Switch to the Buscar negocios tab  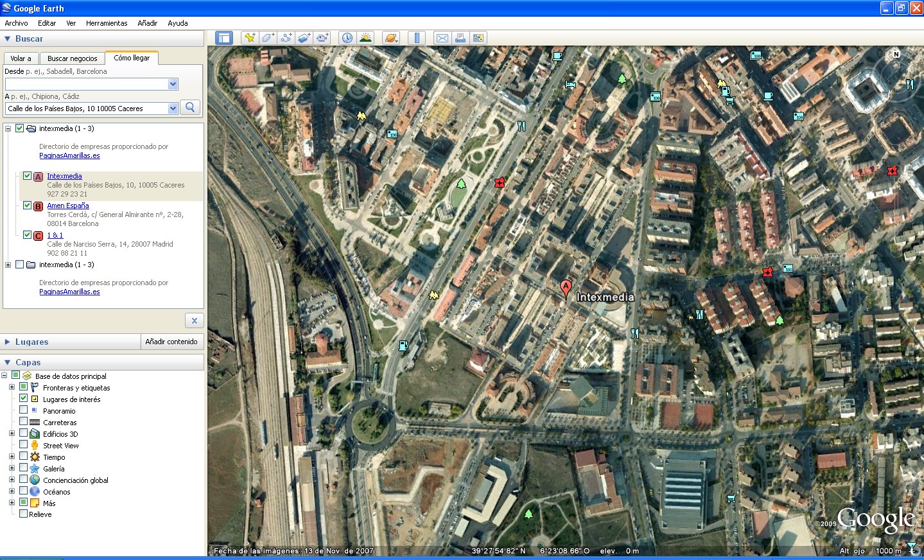coord(73,58)
